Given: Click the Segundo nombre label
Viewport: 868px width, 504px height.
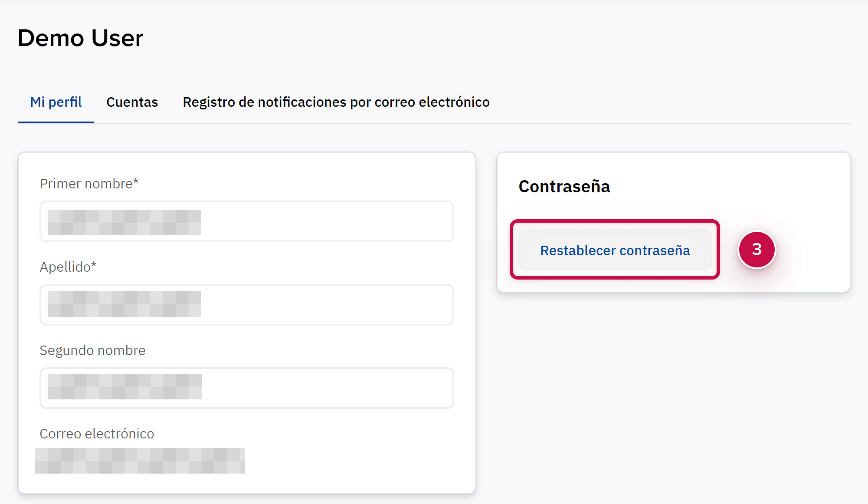Looking at the screenshot, I should (x=92, y=350).
